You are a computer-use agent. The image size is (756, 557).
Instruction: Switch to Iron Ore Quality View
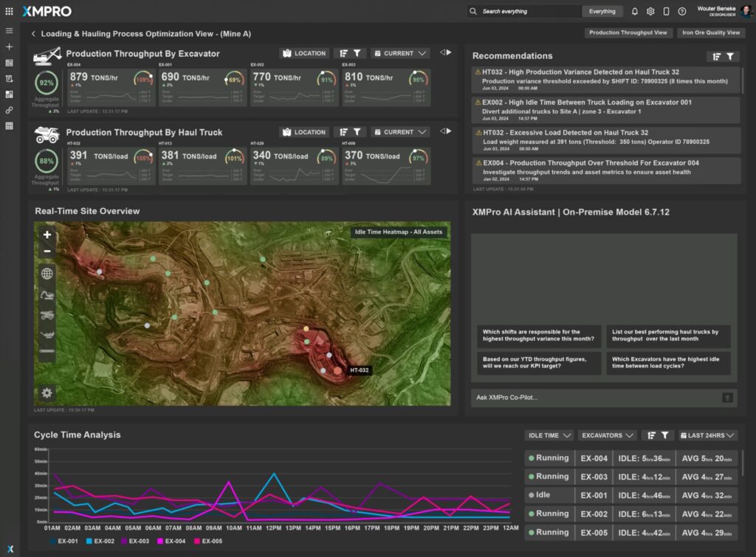click(x=711, y=32)
